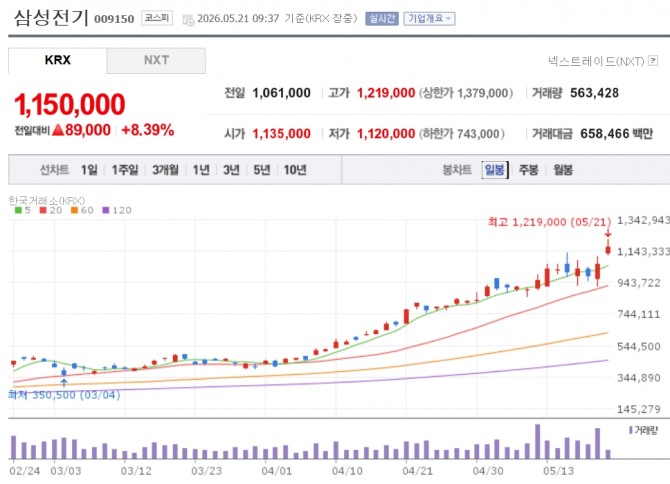Image resolution: width=670 pixels, height=484 pixels.
Task: Click the +8.39% change rate
Action: 147,130
